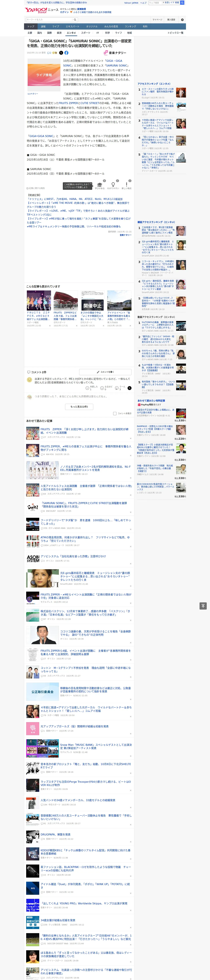
Task: Click the Yahoo! JAPAN news logo
Action: [x=42, y=10]
